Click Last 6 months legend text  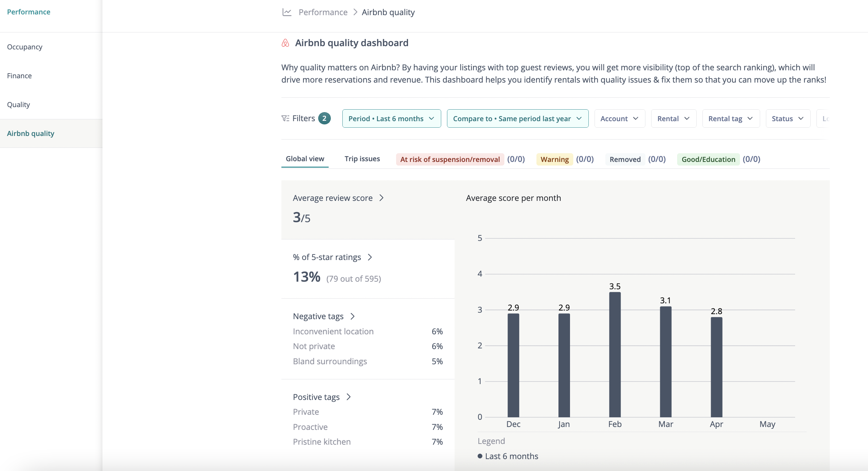[512, 456]
